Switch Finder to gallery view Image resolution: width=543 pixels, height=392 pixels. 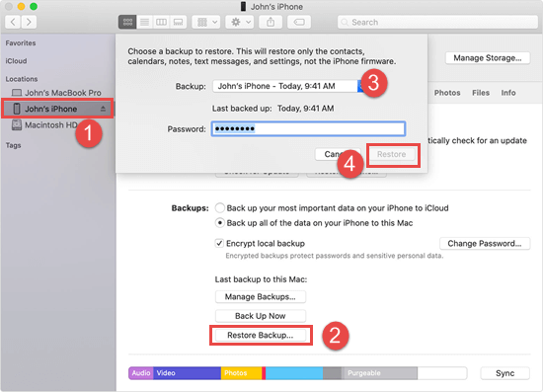pyautogui.click(x=178, y=22)
